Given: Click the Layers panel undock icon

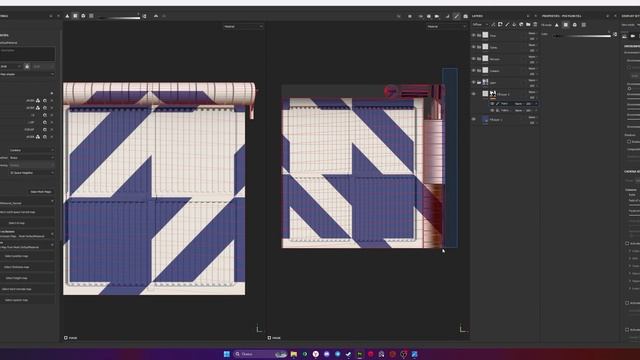Looking at the screenshot, I should 528,16.
